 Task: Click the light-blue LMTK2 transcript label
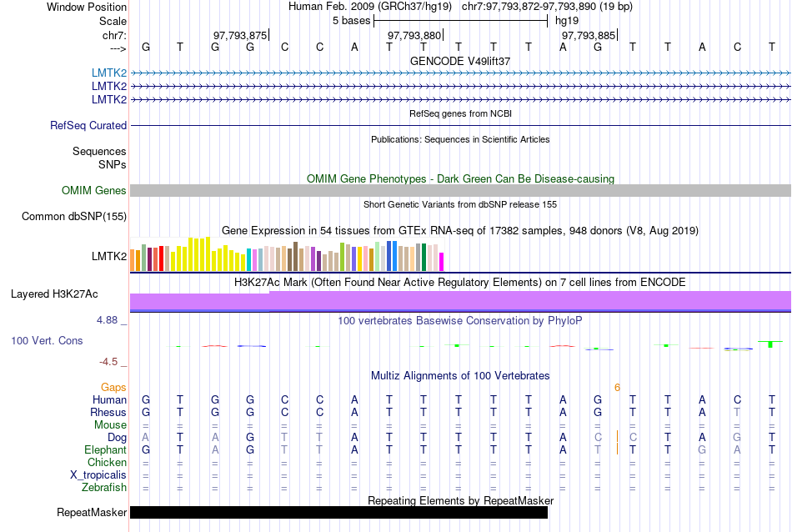point(109,73)
